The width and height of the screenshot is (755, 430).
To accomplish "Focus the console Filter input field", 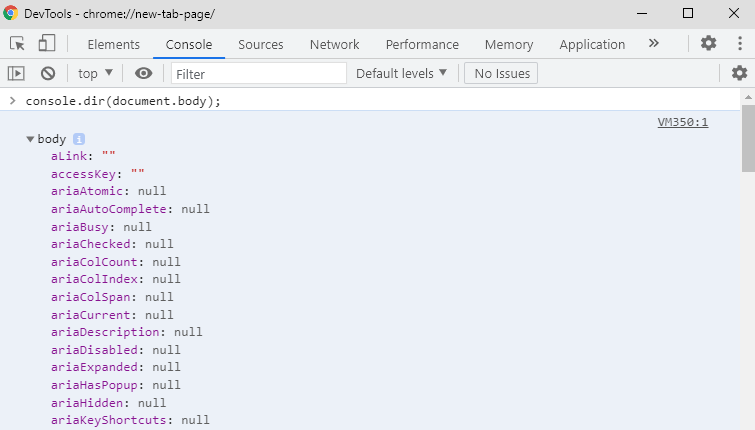I will [x=259, y=73].
